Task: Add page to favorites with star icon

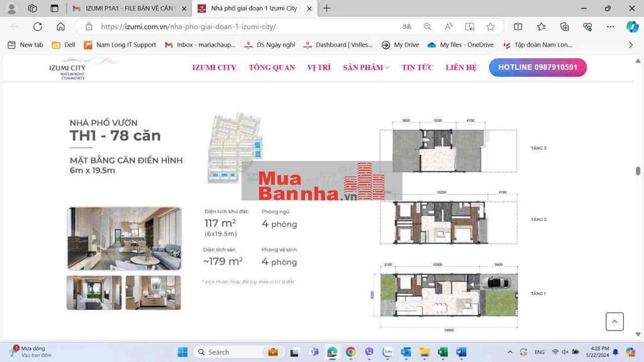Action: 491,27
